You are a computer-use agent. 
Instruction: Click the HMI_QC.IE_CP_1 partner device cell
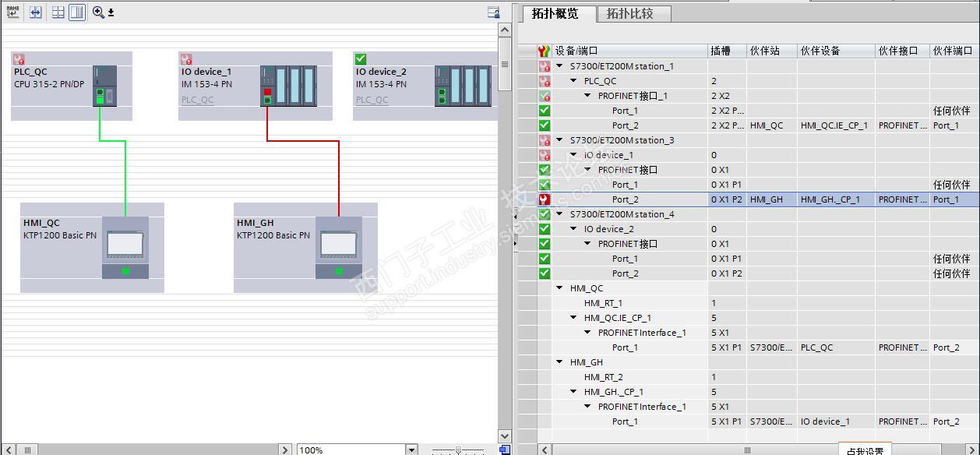[834, 125]
